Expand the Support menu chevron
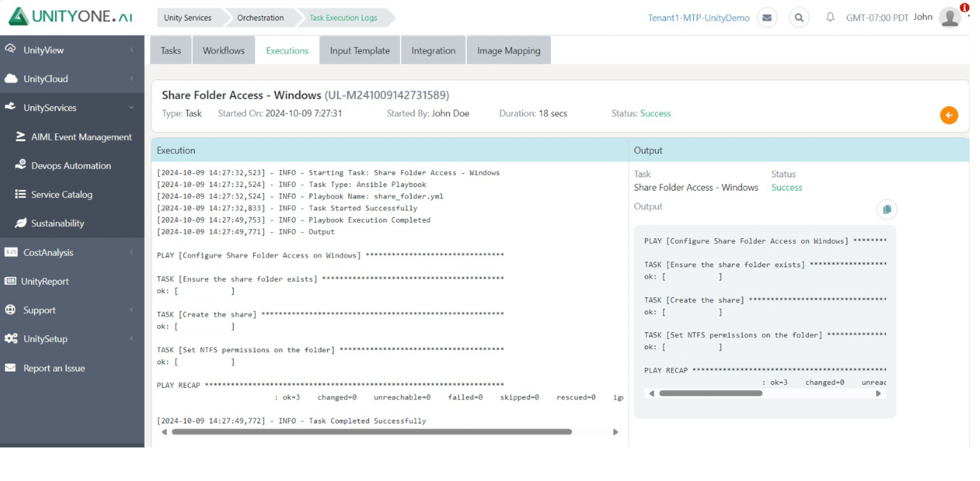Screen dimensions: 980x481 pos(132,310)
